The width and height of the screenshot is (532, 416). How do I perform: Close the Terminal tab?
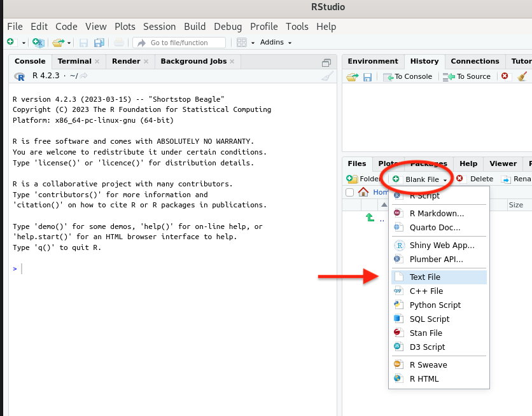97,61
